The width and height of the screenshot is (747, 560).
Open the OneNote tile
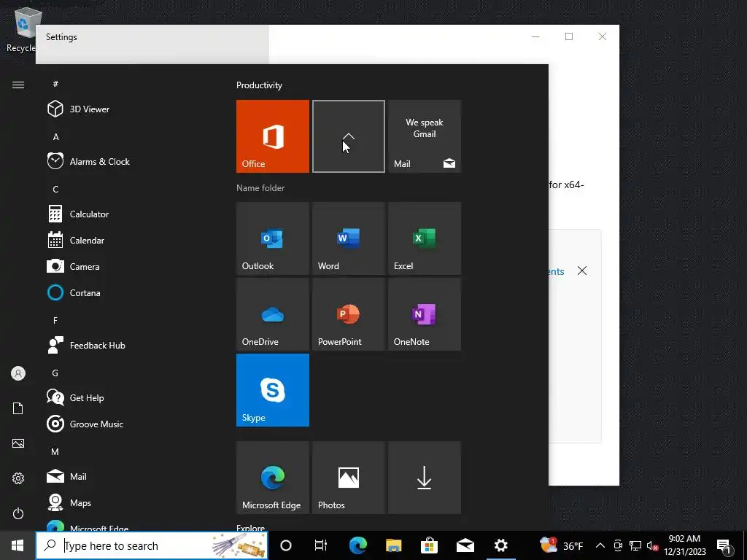click(425, 314)
